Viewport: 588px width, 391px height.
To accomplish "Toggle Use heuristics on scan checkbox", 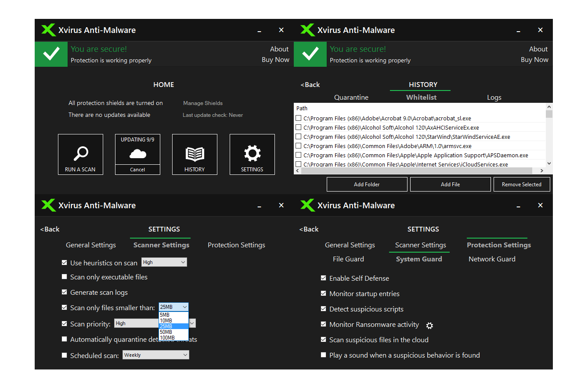I will coord(65,263).
